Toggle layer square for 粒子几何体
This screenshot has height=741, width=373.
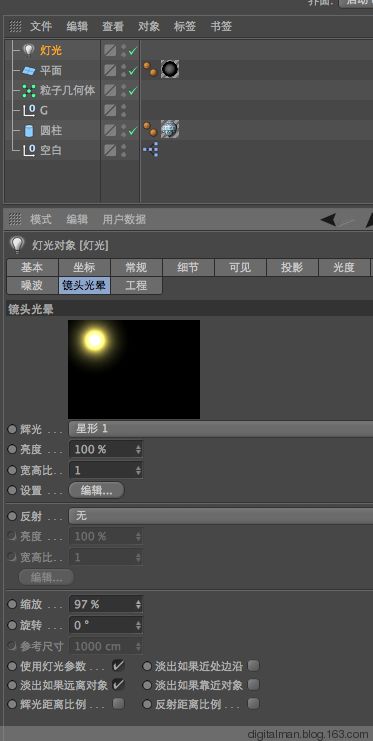click(110, 90)
